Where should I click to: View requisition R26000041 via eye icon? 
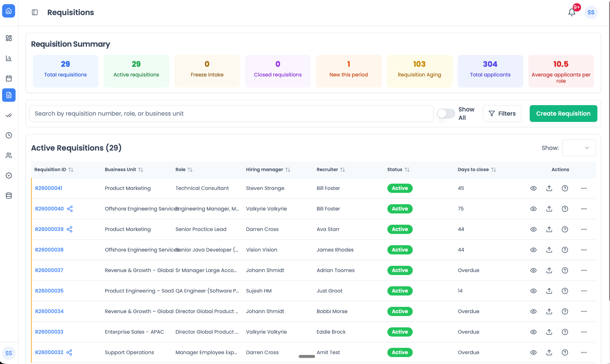533,188
